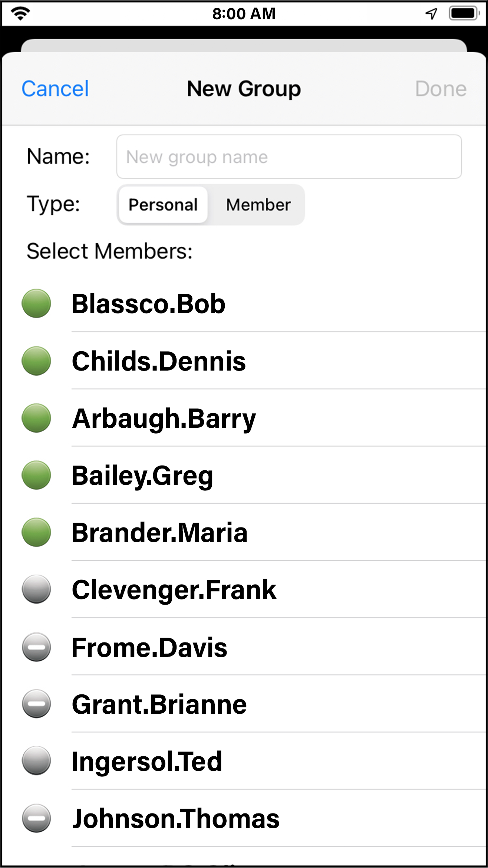Add Johnson.Thomas to the group
Viewport: 488px width, 868px height.
coord(176,819)
